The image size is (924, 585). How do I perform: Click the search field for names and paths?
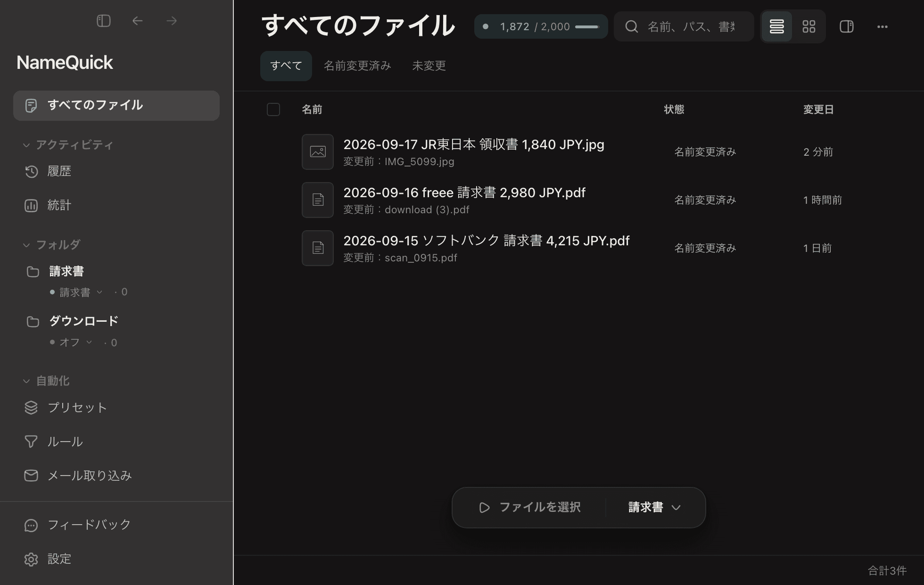(x=684, y=26)
